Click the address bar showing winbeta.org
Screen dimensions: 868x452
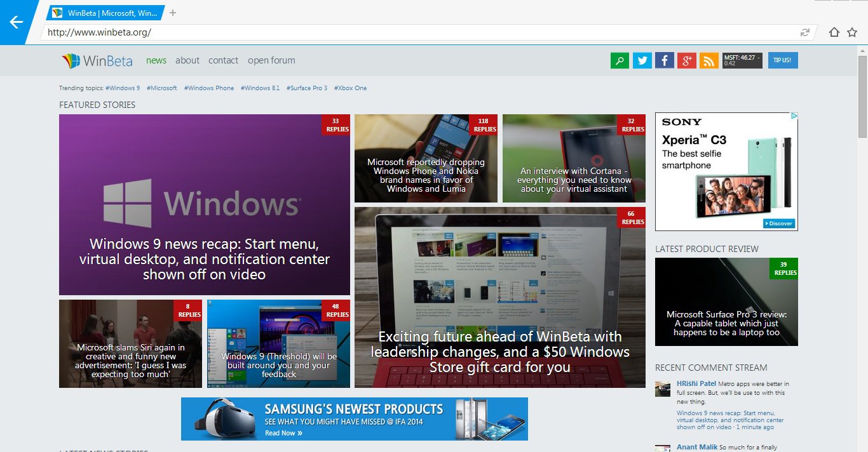(x=419, y=32)
